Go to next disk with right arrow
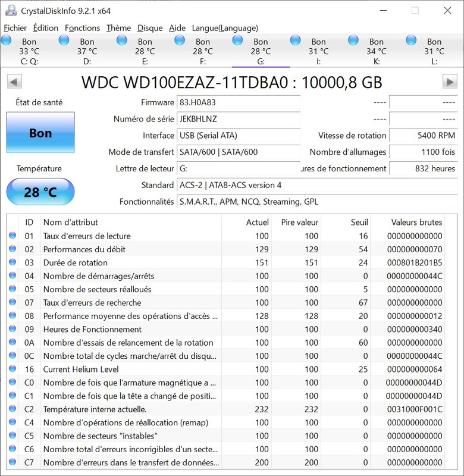The width and height of the screenshot is (464, 476). coord(450,82)
